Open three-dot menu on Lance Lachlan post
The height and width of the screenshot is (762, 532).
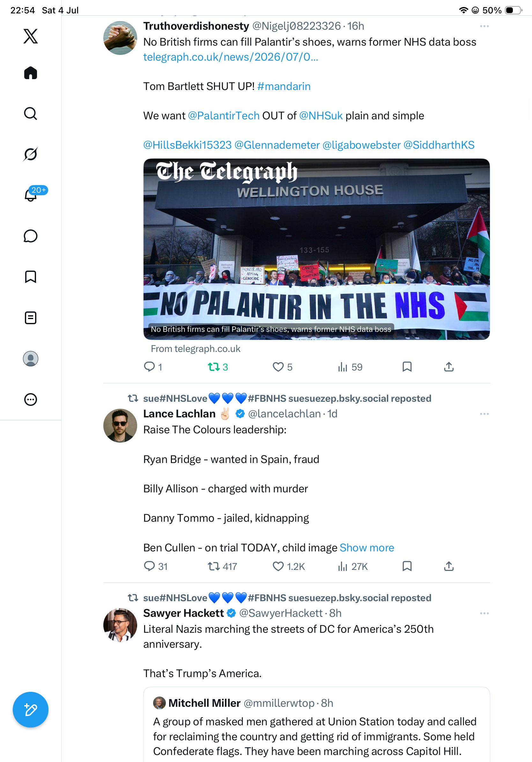[484, 414]
